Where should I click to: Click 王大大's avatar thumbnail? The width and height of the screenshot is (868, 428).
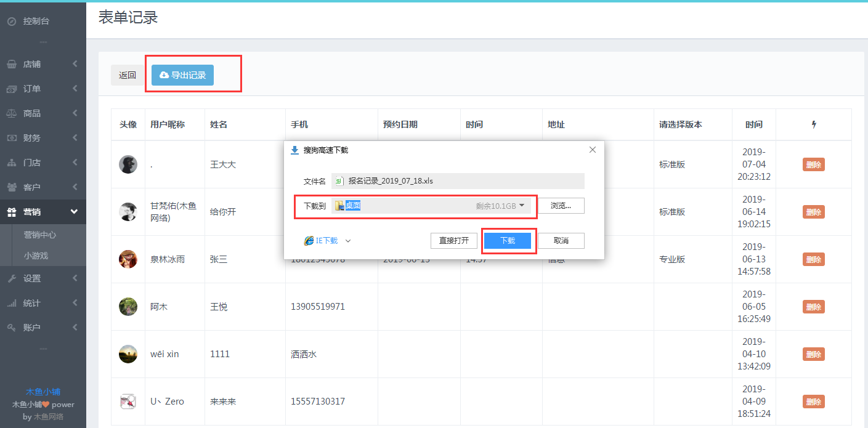[x=128, y=164]
